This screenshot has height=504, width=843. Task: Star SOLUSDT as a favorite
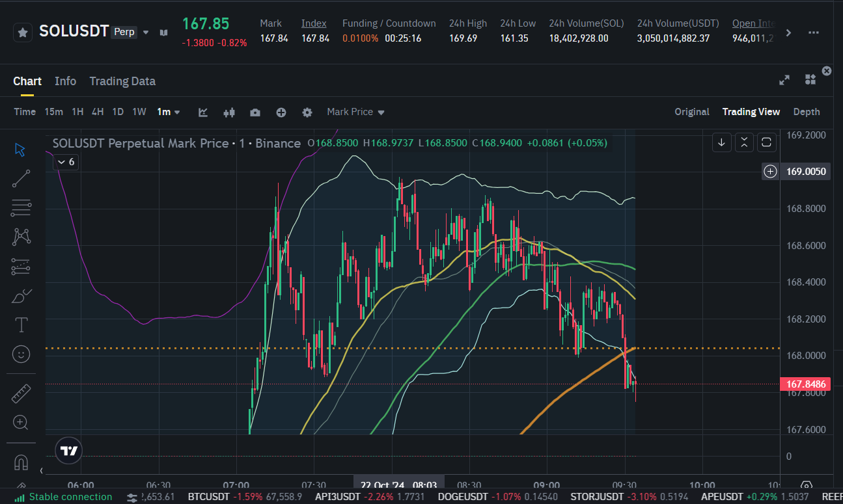(23, 32)
